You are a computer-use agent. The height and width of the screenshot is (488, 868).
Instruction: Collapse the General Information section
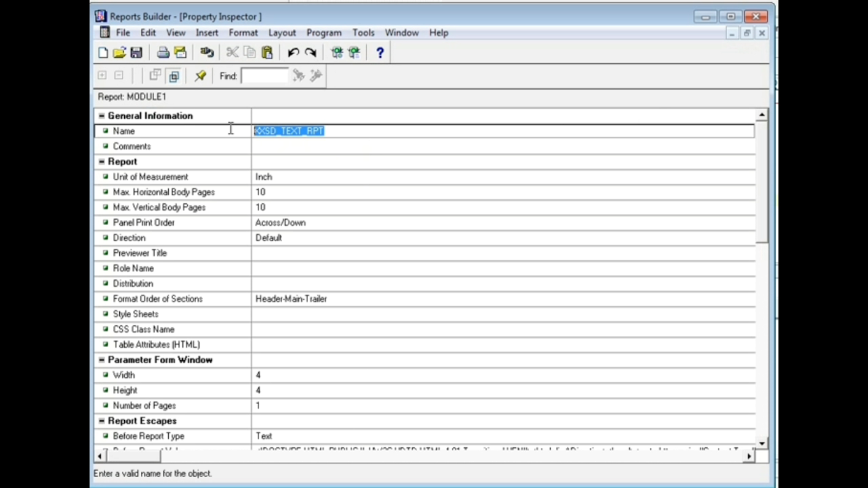point(101,115)
